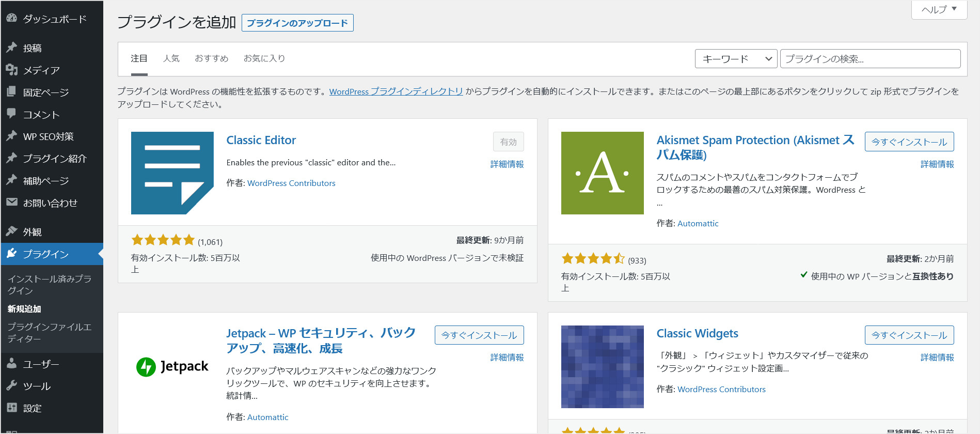Click the pushpin icon beside 投稿

tap(11, 48)
